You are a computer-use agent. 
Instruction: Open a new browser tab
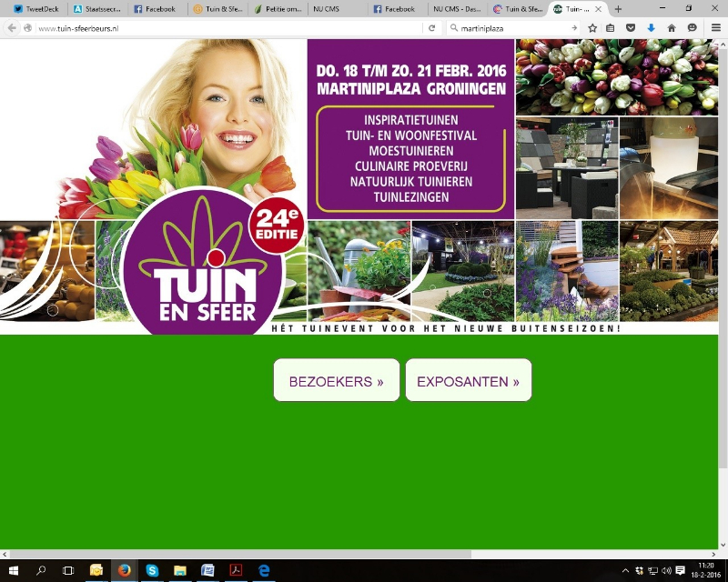click(619, 8)
